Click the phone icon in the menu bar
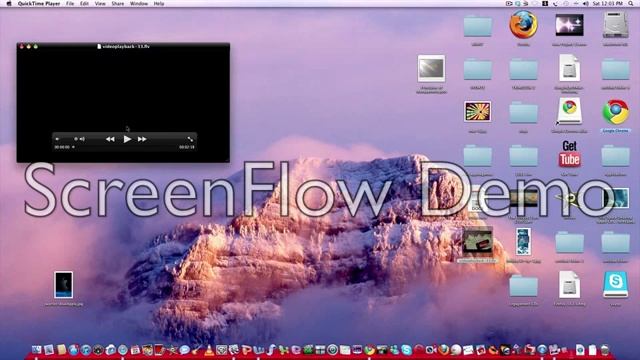Screen dimensions: 640x360 (555, 4)
